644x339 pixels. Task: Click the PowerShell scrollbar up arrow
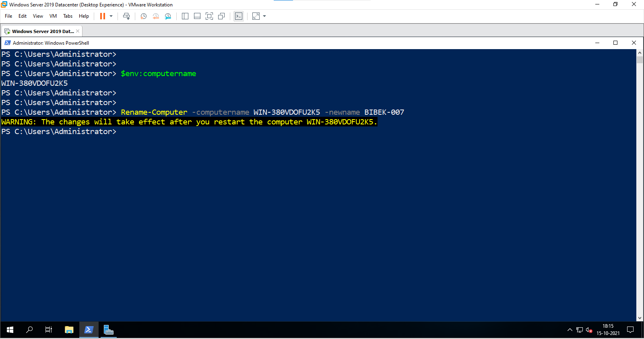(640, 53)
